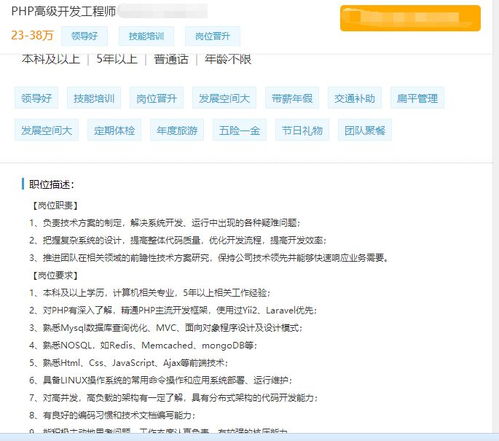This screenshot has width=499, height=441.
Task: Click the 领导好 tag beside the salary
Action: (84, 36)
